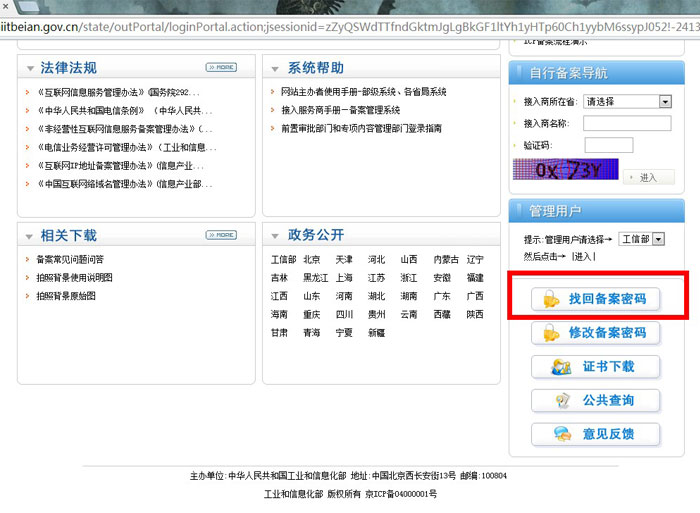Click the captcha image to refresh
Image resolution: width=700 pixels, height=513 pixels.
(562, 170)
